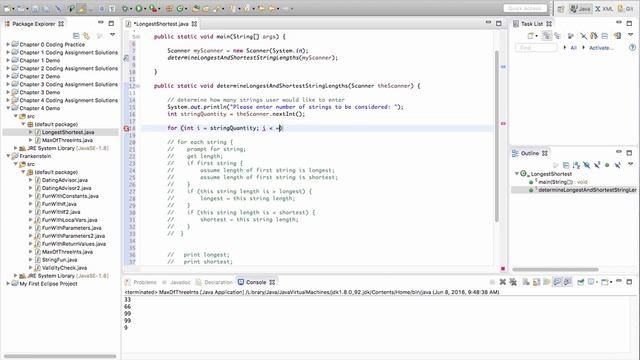Select the Console tab

pyautogui.click(x=256, y=282)
